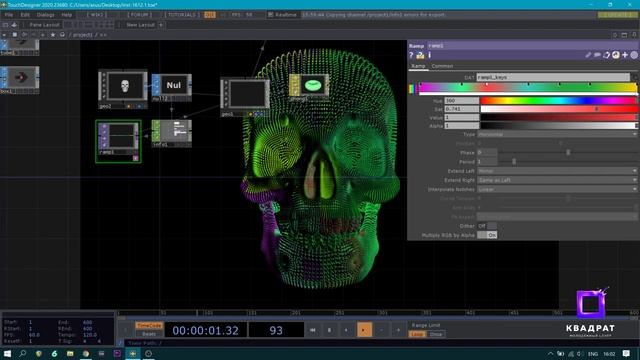Open the Extend Left dropdown
The image size is (640, 360).
click(x=557, y=171)
